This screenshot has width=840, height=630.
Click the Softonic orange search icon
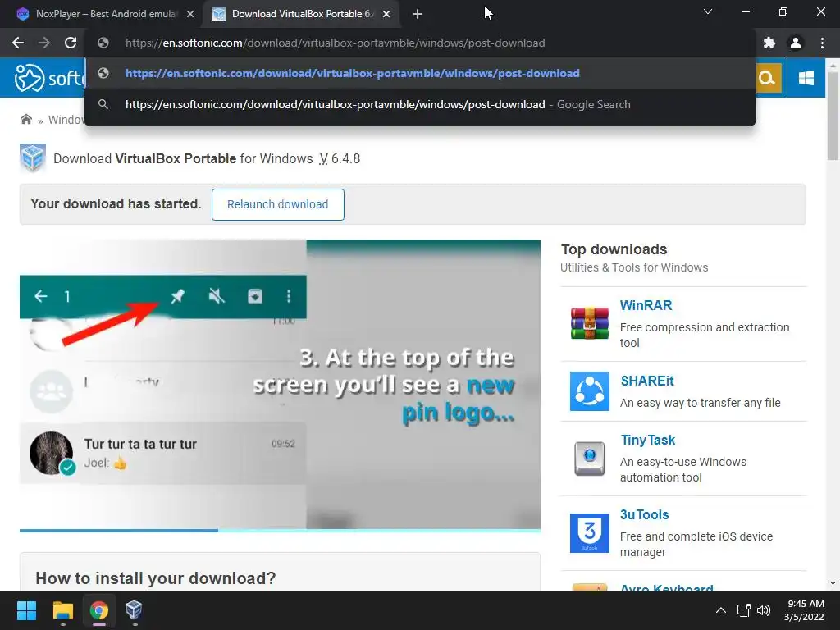point(767,78)
